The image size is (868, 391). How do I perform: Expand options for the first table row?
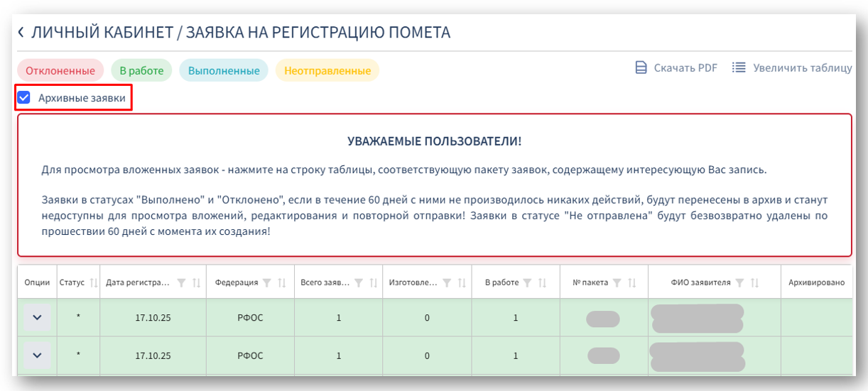click(x=37, y=317)
